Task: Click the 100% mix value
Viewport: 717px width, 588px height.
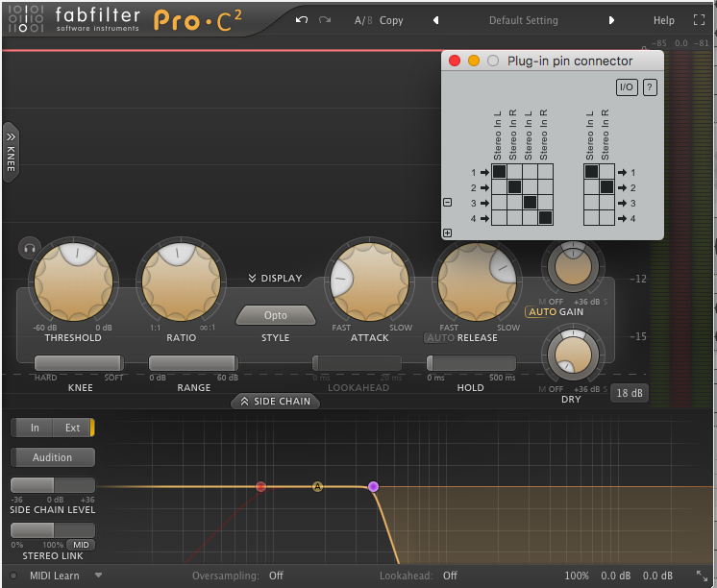Action: pos(576,576)
